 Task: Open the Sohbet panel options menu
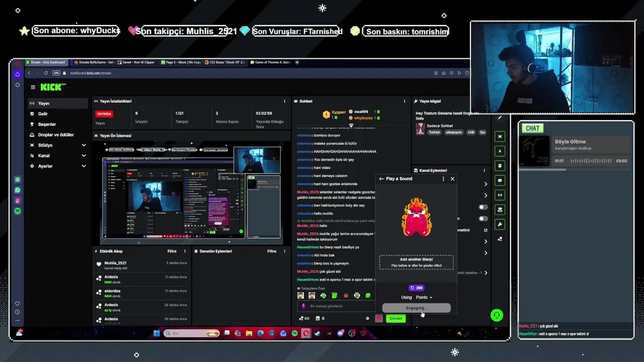tap(404, 101)
